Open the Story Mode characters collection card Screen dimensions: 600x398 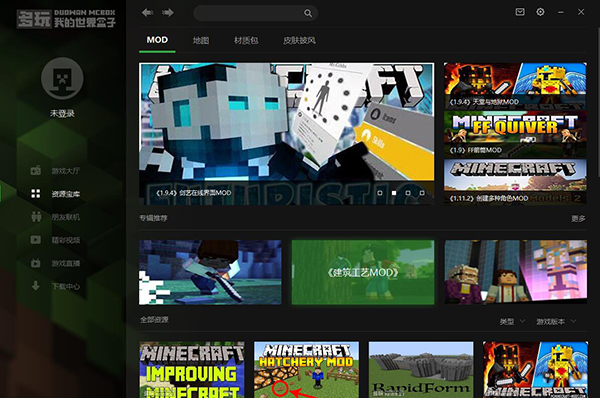point(515,272)
